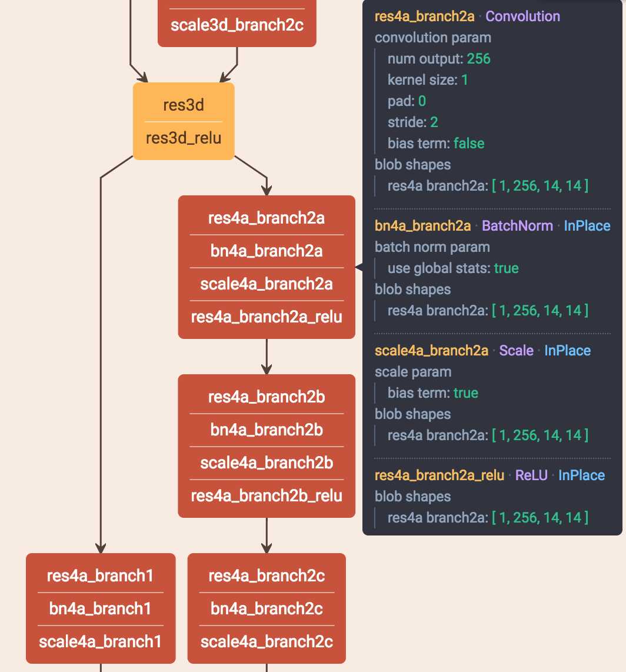Click the scale 'bias term: true' value
Viewport: 626px width, 672px height.
(x=466, y=393)
